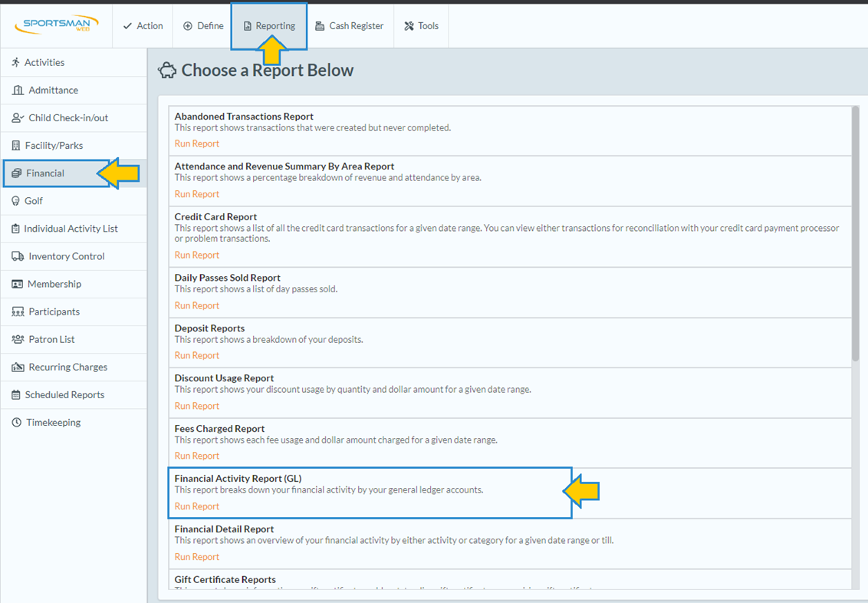Open the Cash Register menu

point(349,26)
